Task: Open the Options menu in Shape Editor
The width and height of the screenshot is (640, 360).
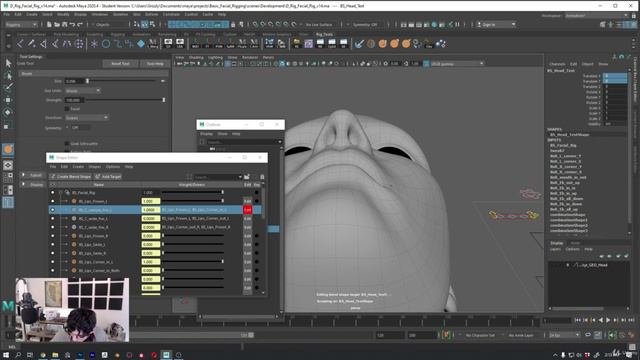Action: [x=113, y=167]
